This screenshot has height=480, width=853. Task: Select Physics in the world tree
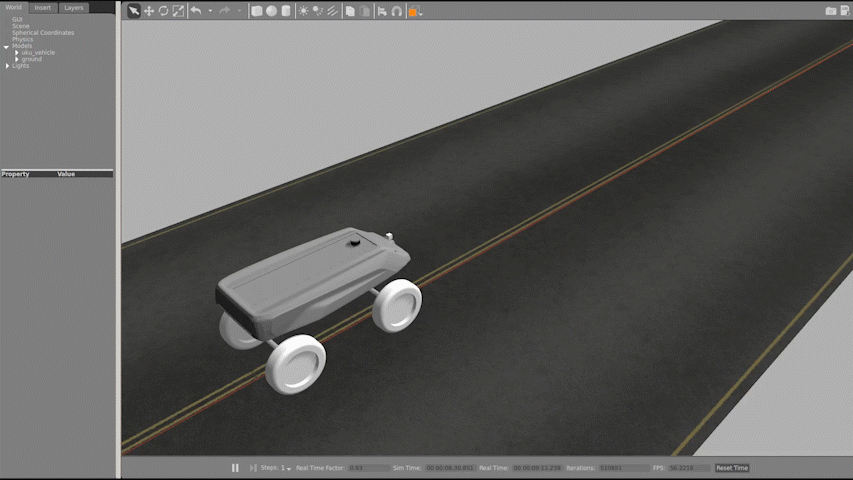(22, 39)
